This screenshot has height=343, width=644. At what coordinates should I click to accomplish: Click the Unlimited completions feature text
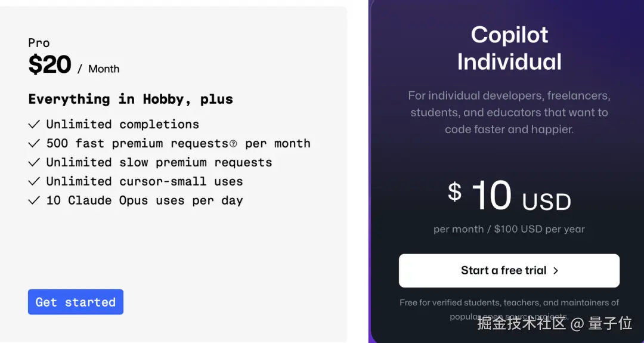coord(122,124)
